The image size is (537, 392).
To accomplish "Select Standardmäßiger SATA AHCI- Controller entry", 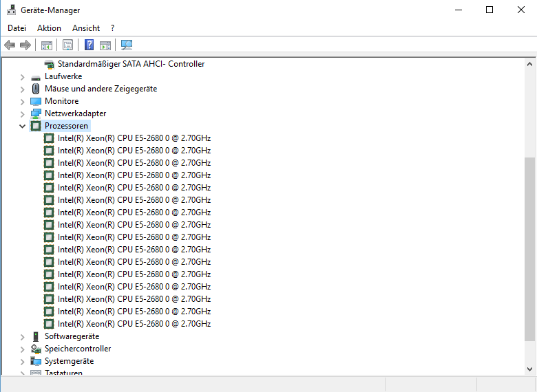I will [x=131, y=64].
